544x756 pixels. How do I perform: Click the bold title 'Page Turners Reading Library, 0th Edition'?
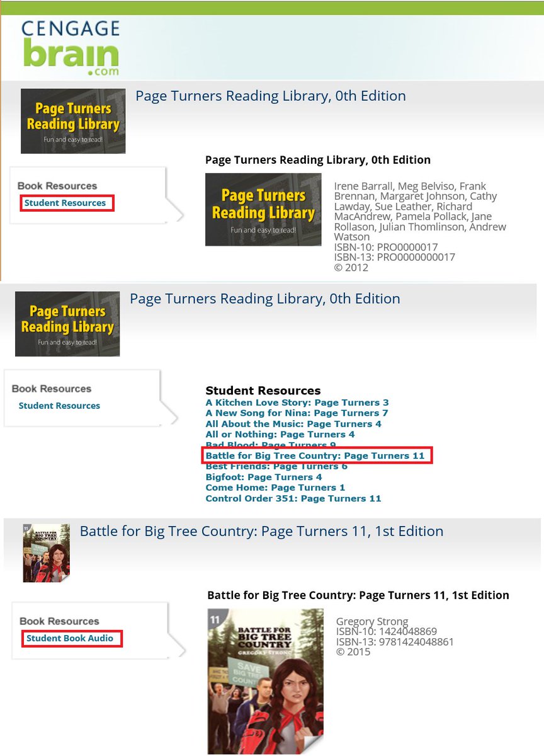pyautogui.click(x=318, y=159)
